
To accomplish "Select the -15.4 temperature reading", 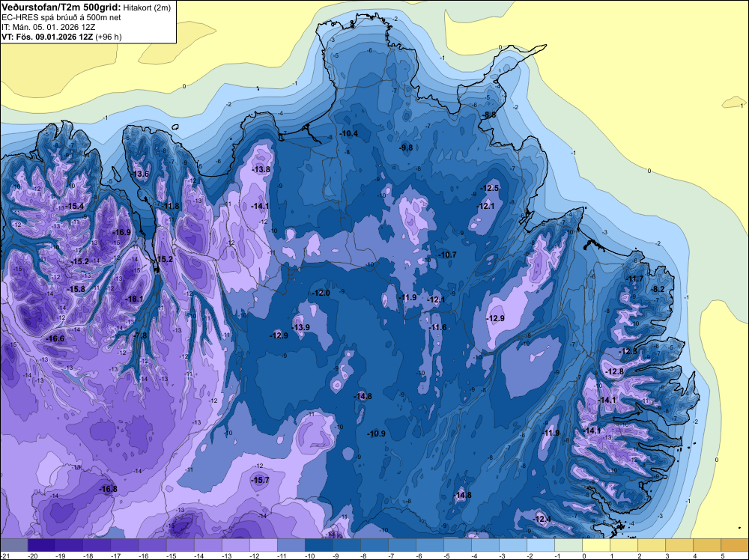I will (74, 206).
